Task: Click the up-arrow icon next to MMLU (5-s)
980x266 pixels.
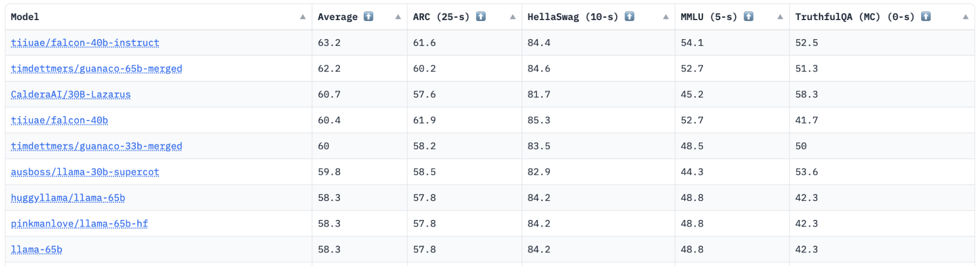Action: [749, 17]
